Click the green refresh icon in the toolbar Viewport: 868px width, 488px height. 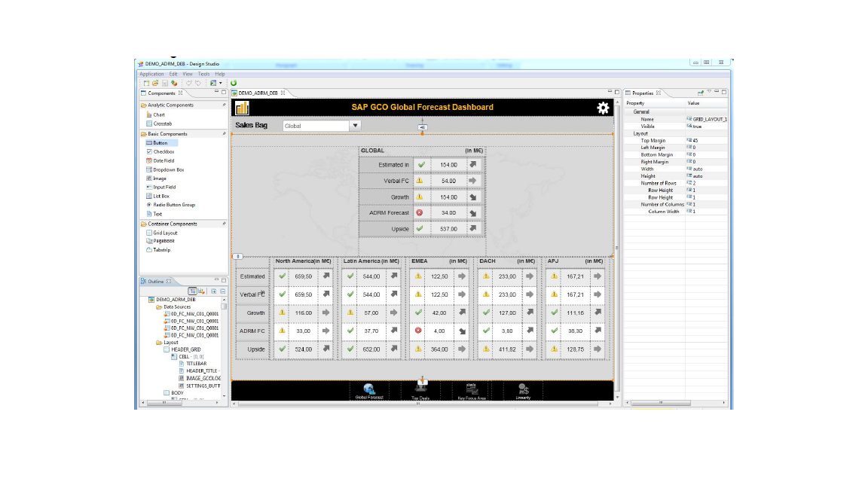pyautogui.click(x=234, y=83)
